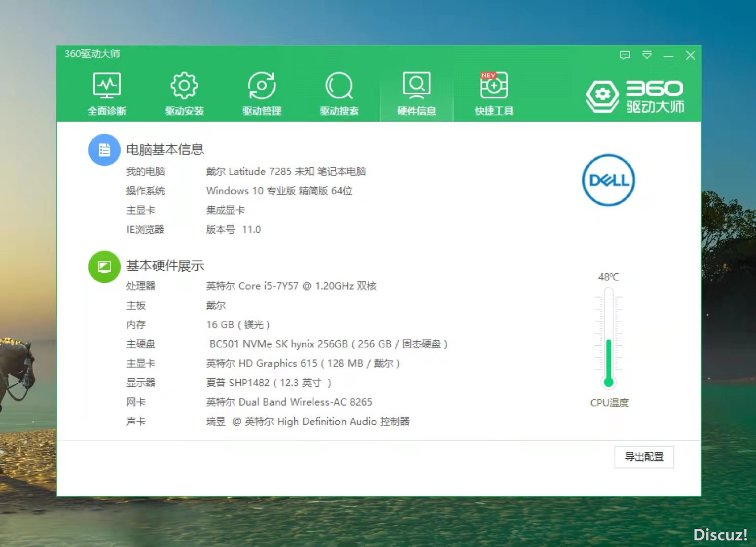Click the green 基本硬件展示 monitor icon

tap(104, 267)
